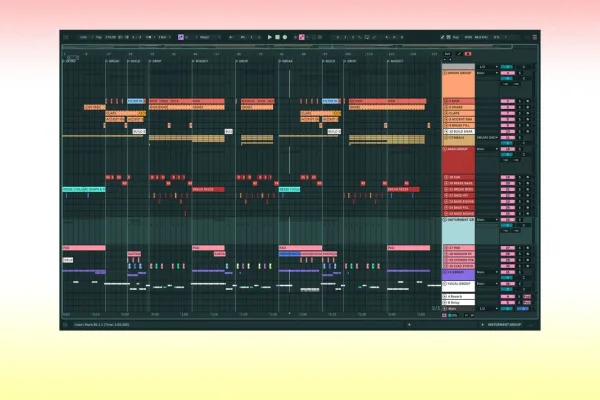This screenshot has height=400, width=600.
Task: Click the top-right panel toggle icon
Action: [x=535, y=37]
